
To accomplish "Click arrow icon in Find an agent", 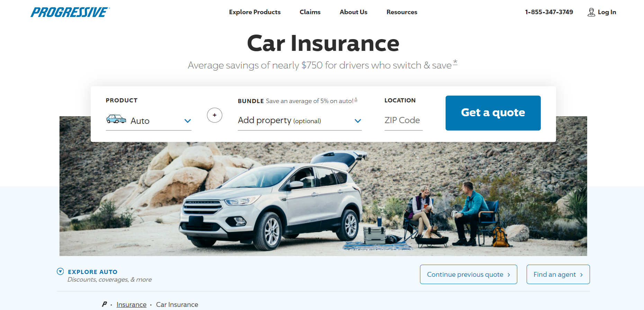I will click(581, 275).
